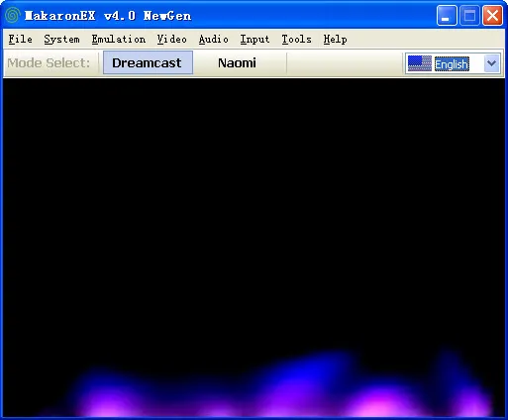The width and height of the screenshot is (508, 420).
Task: Open the System menu
Action: tap(61, 40)
